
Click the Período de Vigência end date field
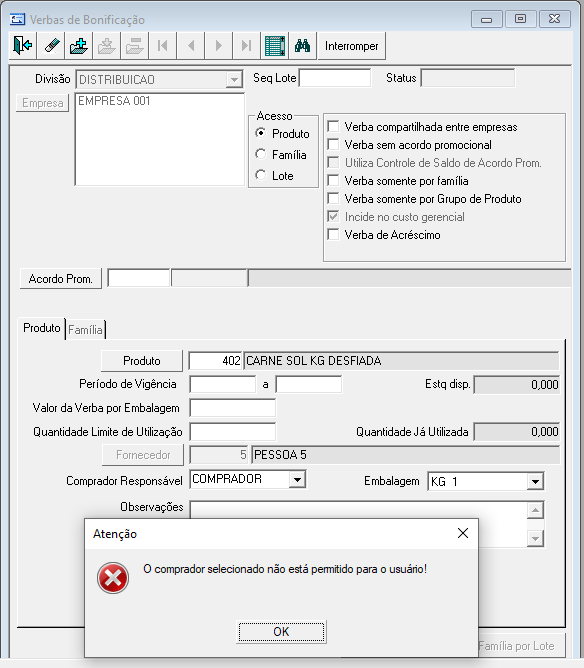(309, 384)
